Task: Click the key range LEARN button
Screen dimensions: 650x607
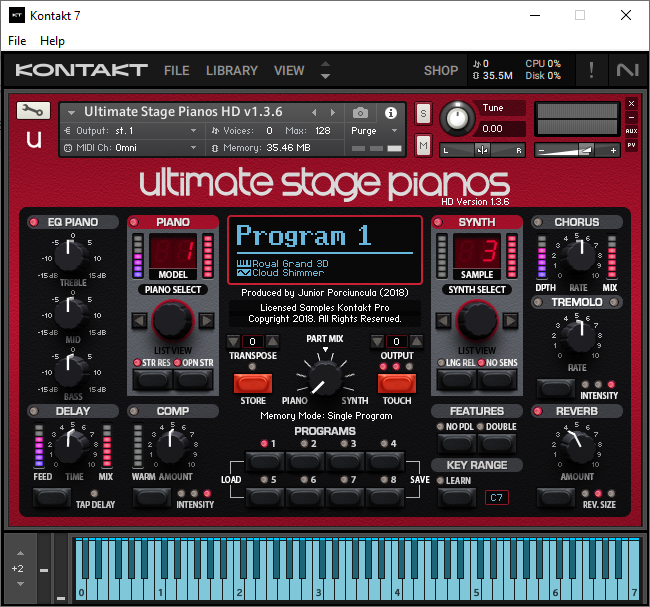Action: coord(456,497)
